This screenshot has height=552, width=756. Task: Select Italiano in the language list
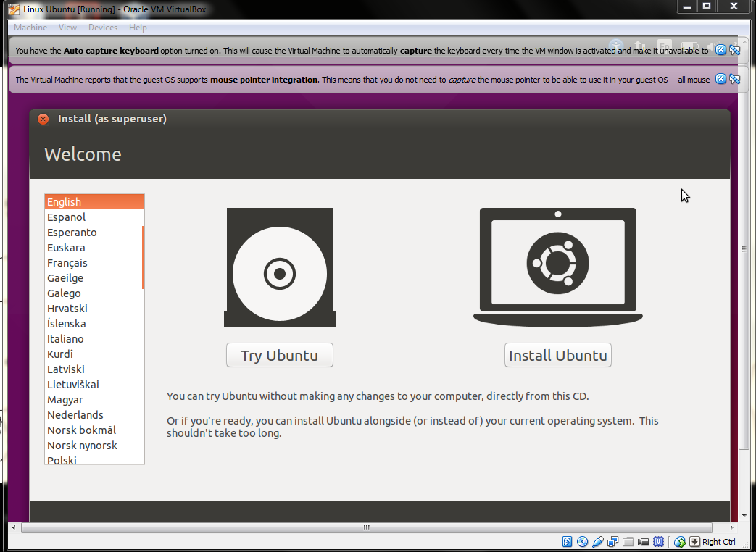click(x=94, y=339)
